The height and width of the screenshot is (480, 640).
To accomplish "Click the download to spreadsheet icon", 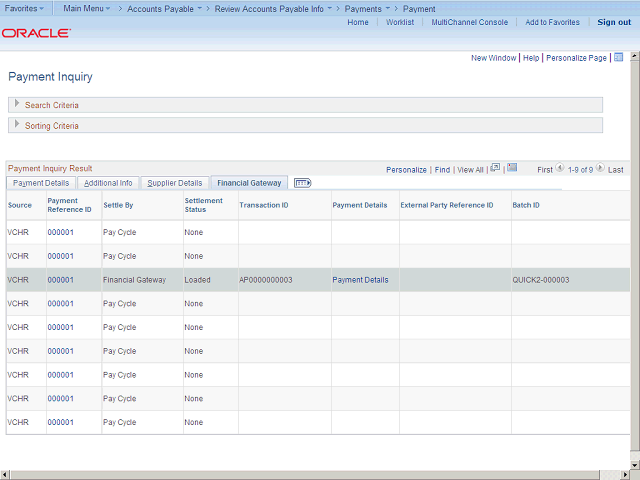I will click(511, 169).
